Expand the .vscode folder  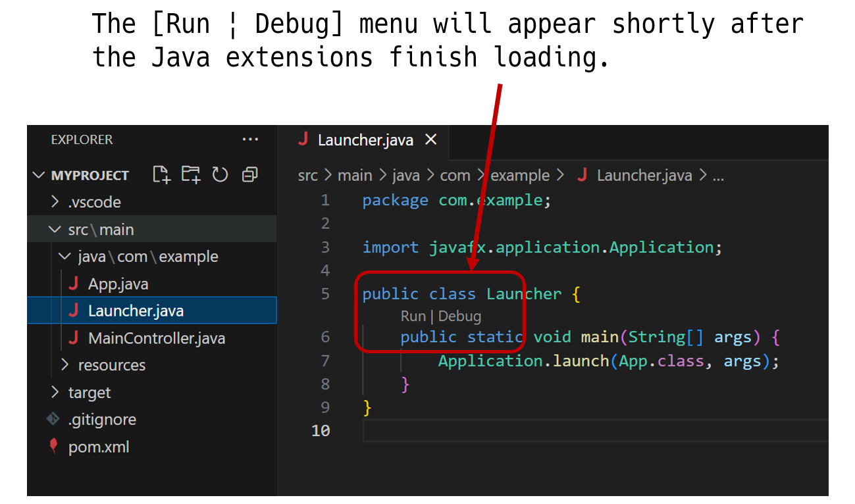click(x=55, y=202)
